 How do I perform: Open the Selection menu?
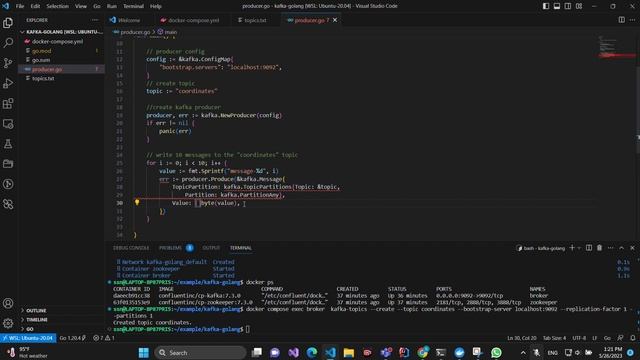coord(57,6)
